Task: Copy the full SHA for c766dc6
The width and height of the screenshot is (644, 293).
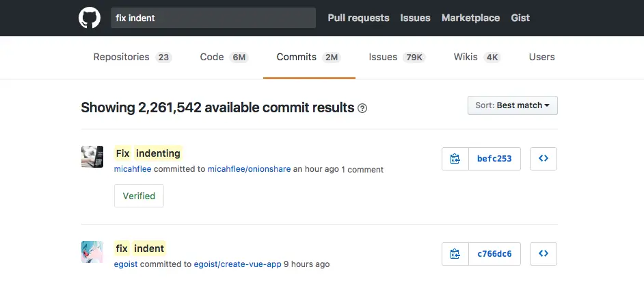Action: (455, 254)
